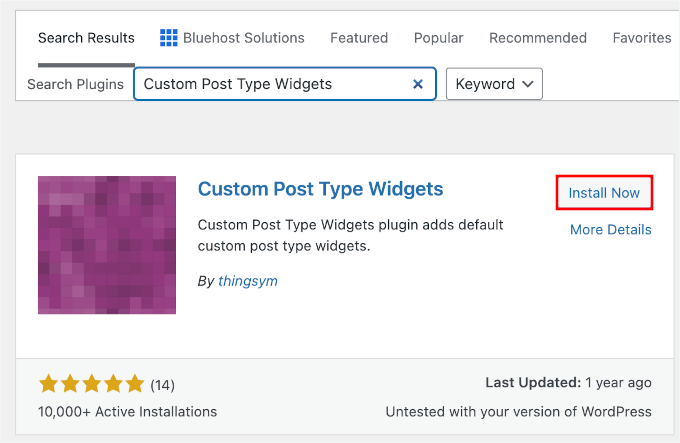Open the Custom Post Type Widgets title link

tap(320, 189)
